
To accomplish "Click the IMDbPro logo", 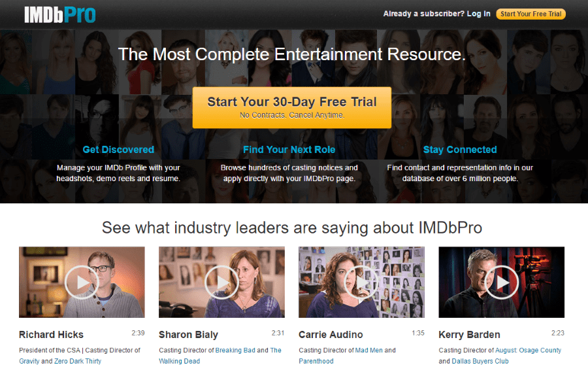I will click(x=60, y=15).
